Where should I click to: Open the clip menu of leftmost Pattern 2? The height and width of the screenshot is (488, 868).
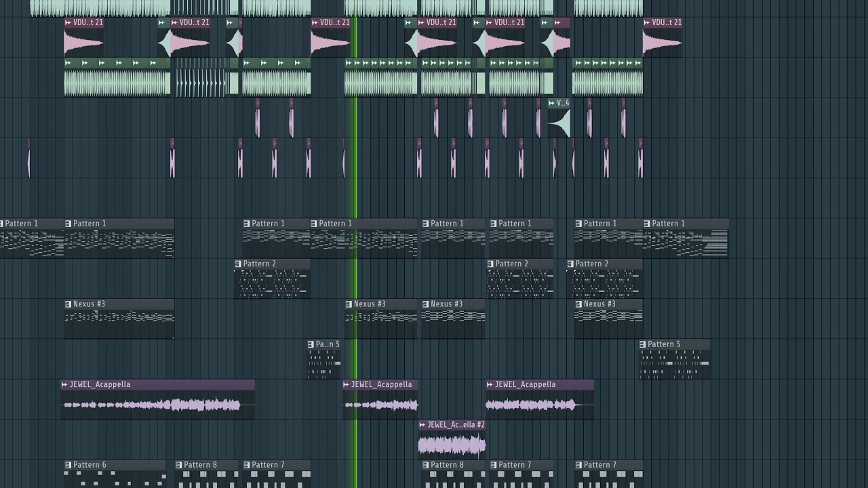pyautogui.click(x=239, y=264)
